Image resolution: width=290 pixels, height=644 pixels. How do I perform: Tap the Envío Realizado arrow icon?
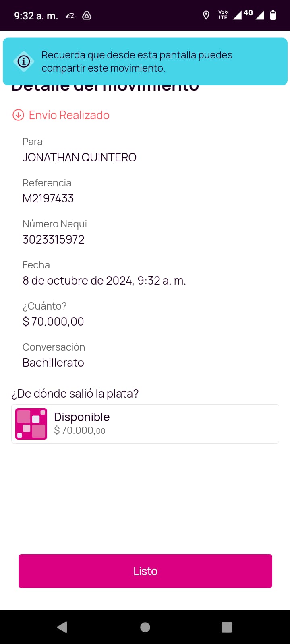[18, 115]
